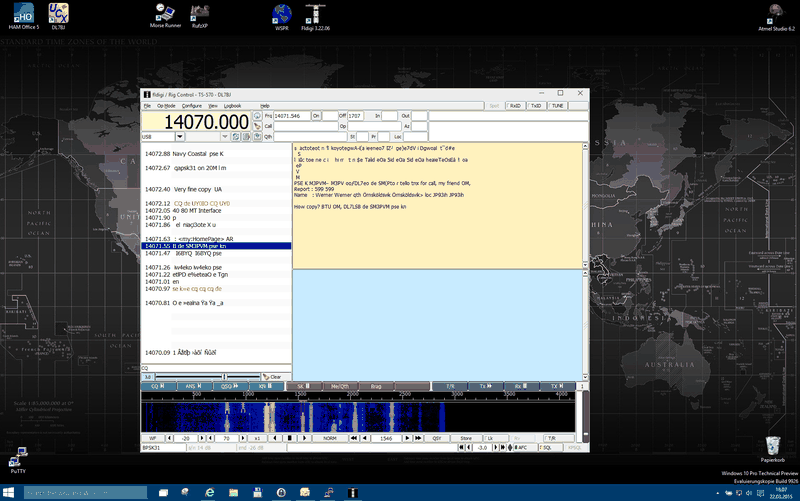Click the Brag macro button
Screen dimensions: 800x501
(376, 386)
